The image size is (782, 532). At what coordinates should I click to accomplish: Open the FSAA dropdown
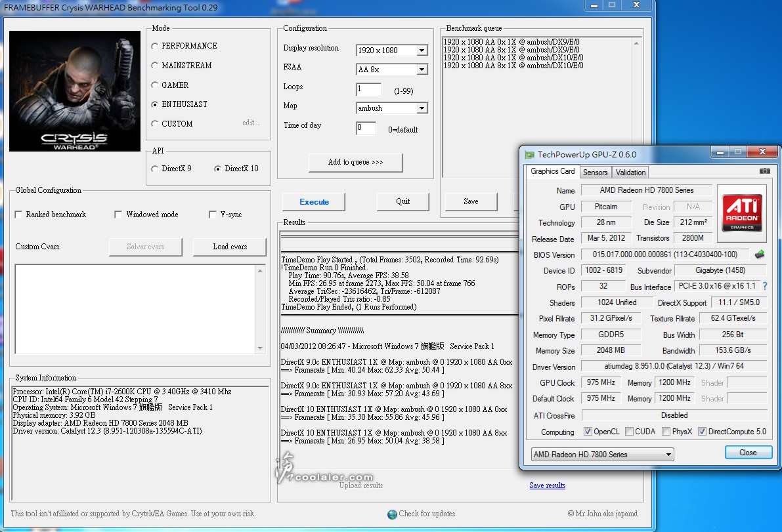click(422, 70)
